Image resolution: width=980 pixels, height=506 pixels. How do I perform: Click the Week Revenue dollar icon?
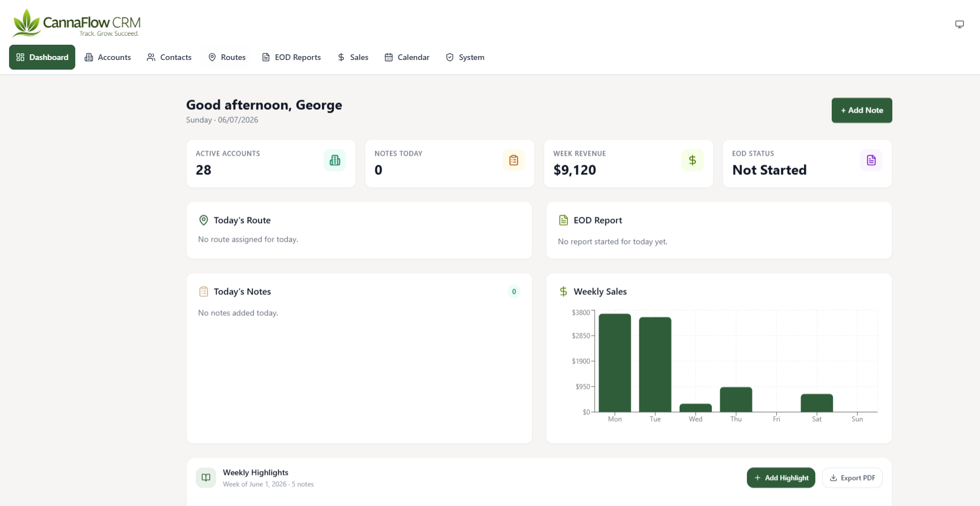coord(693,160)
